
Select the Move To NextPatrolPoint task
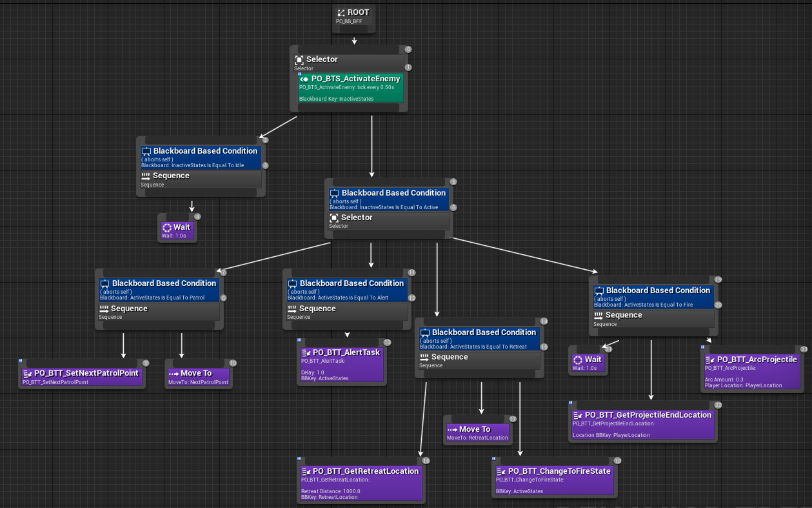coord(199,377)
